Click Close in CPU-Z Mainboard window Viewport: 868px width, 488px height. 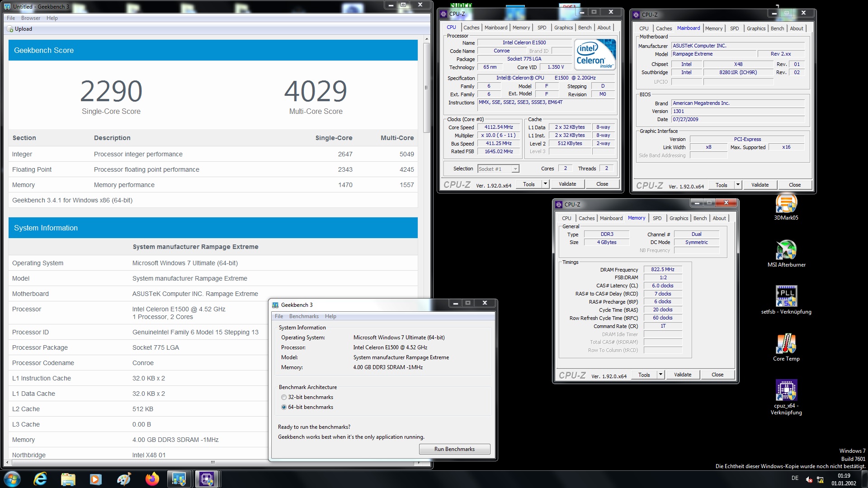click(795, 185)
